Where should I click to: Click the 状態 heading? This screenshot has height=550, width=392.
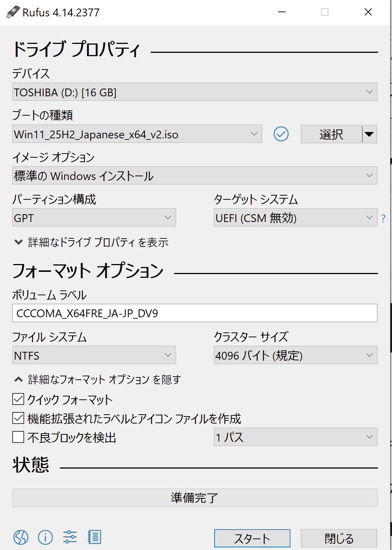tap(31, 465)
